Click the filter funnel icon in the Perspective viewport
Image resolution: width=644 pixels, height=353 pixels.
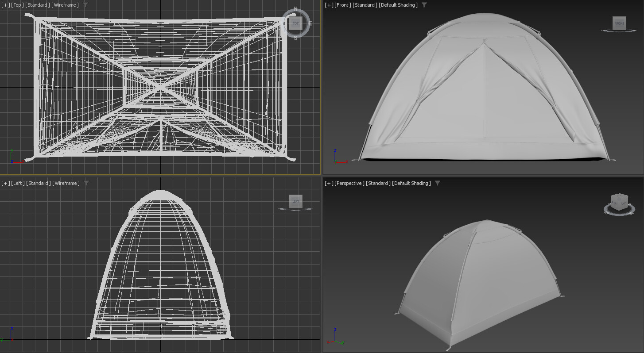(x=438, y=183)
